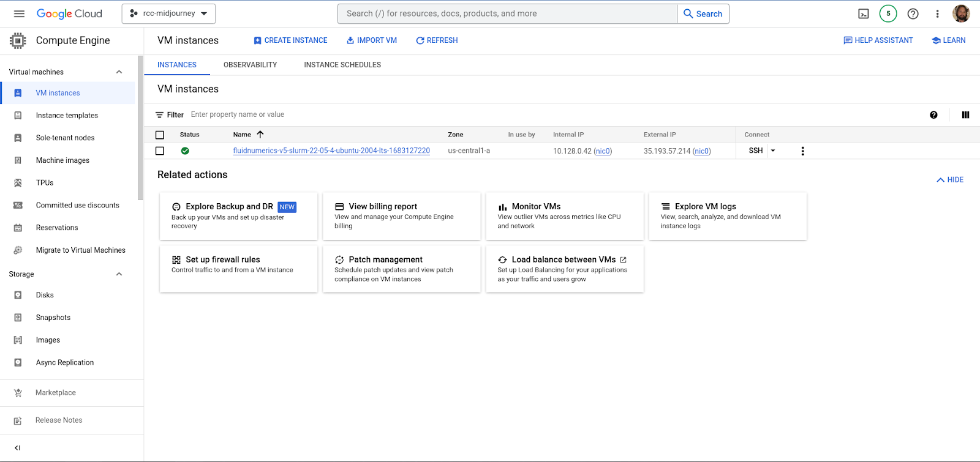Screen dimensions: 980x462
Task: Open Load balance between VMs card
Action: pos(565,269)
